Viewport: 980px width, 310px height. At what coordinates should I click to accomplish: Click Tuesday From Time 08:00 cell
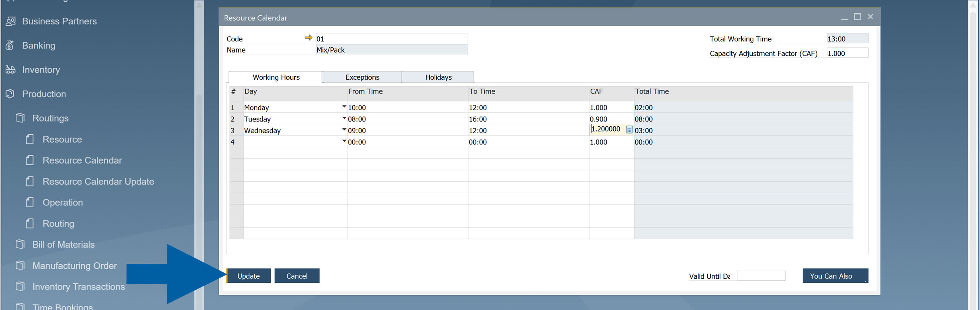(407, 119)
